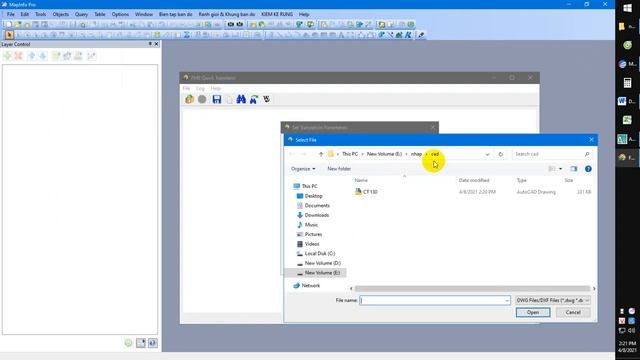Viewport: 640px width, 360px height.
Task: Click the translate icon in FME Quick Translator toolbar
Action: [189, 99]
